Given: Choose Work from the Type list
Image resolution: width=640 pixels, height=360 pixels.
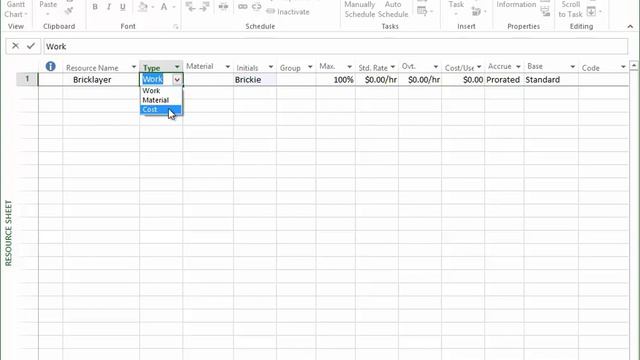Looking at the screenshot, I should [161, 91].
